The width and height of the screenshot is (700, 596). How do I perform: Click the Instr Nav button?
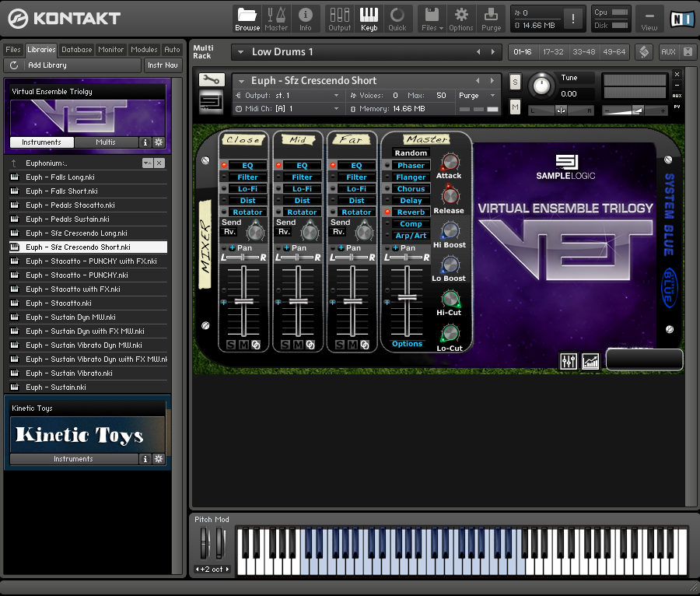(x=163, y=65)
